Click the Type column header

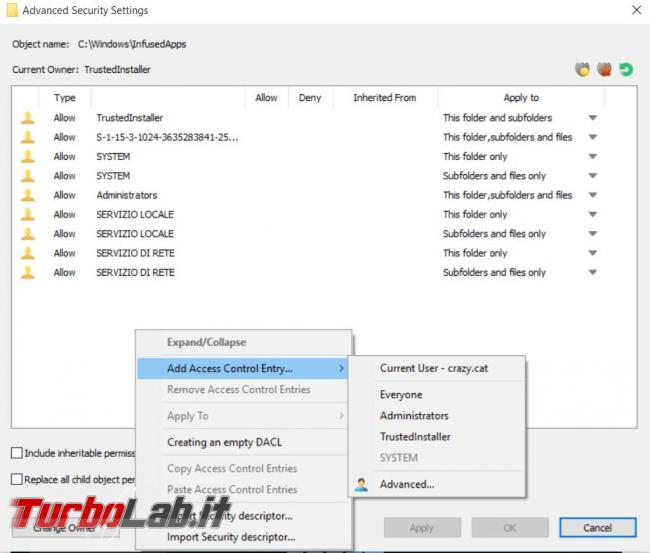point(65,98)
